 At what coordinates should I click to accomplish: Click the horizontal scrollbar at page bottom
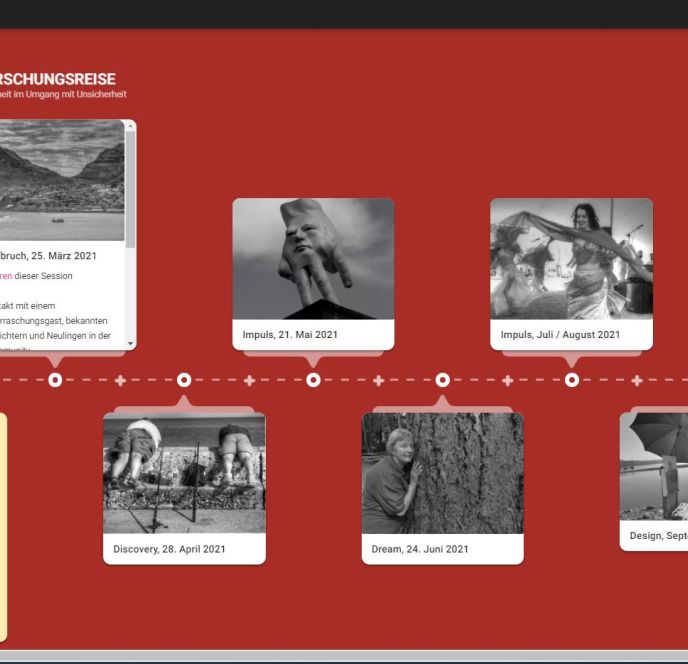pos(344,656)
